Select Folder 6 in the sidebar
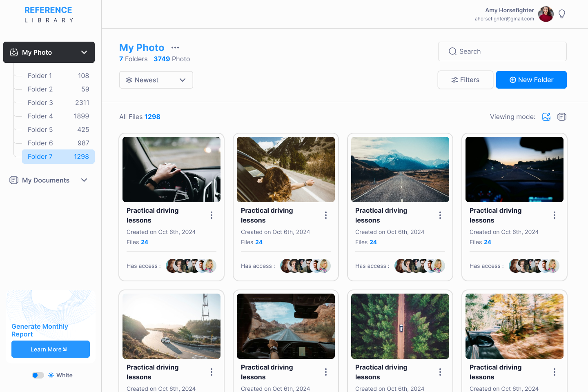 tap(58, 143)
